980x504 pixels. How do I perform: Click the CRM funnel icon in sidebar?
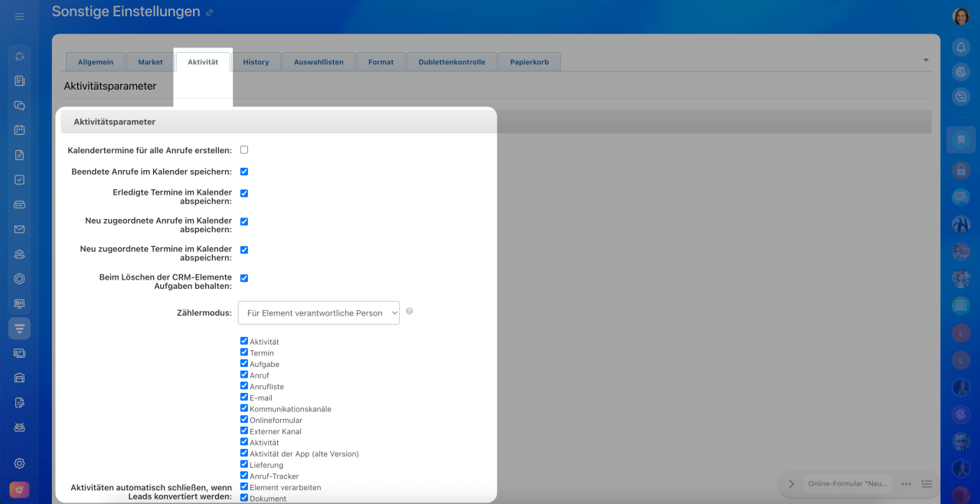(20, 329)
